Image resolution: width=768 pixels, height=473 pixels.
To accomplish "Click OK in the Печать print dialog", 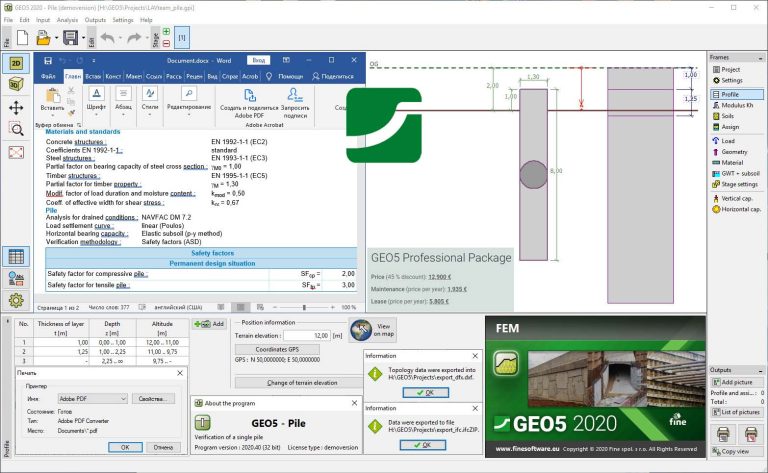I will [125, 447].
